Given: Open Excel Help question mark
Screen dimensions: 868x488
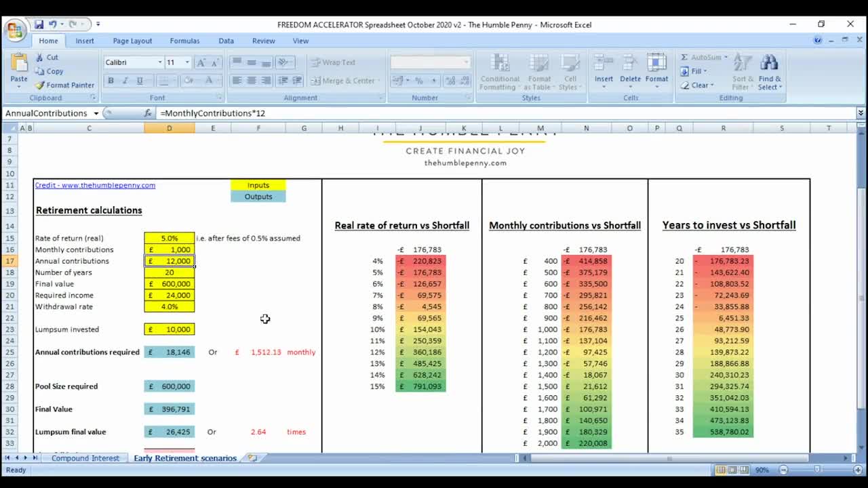Looking at the screenshot, I should click(x=818, y=41).
